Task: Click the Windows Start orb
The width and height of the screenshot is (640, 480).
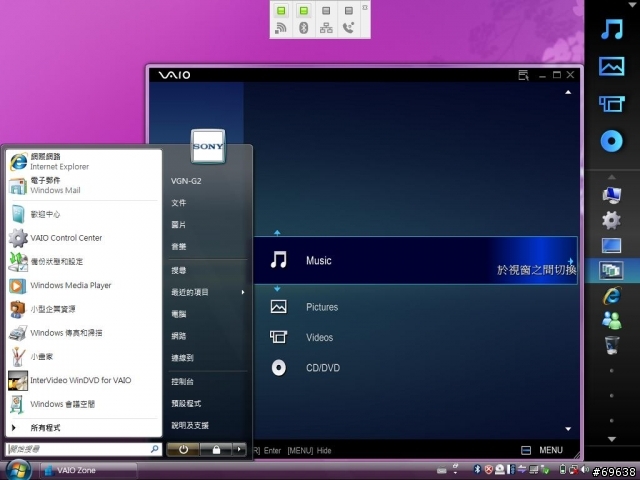Action: pos(17,469)
